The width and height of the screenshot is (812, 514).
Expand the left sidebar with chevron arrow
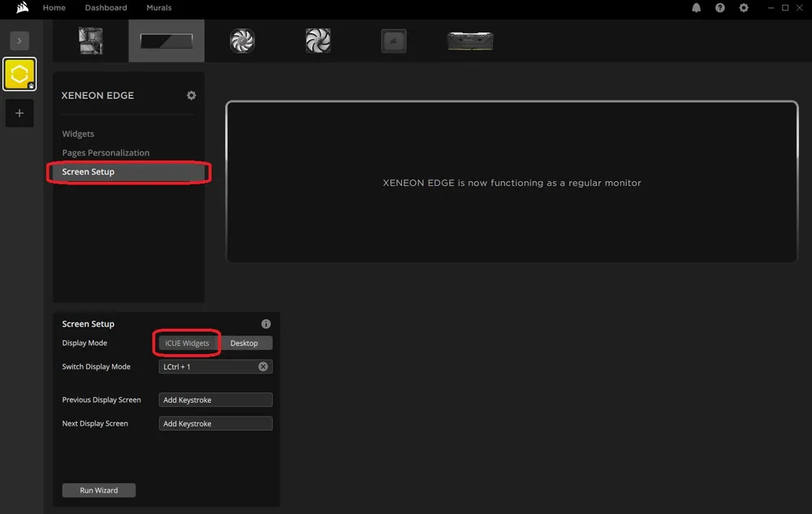[x=19, y=41]
